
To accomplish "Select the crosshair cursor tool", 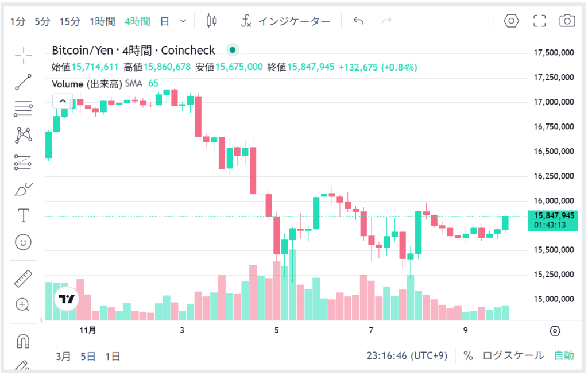I will coord(24,56).
